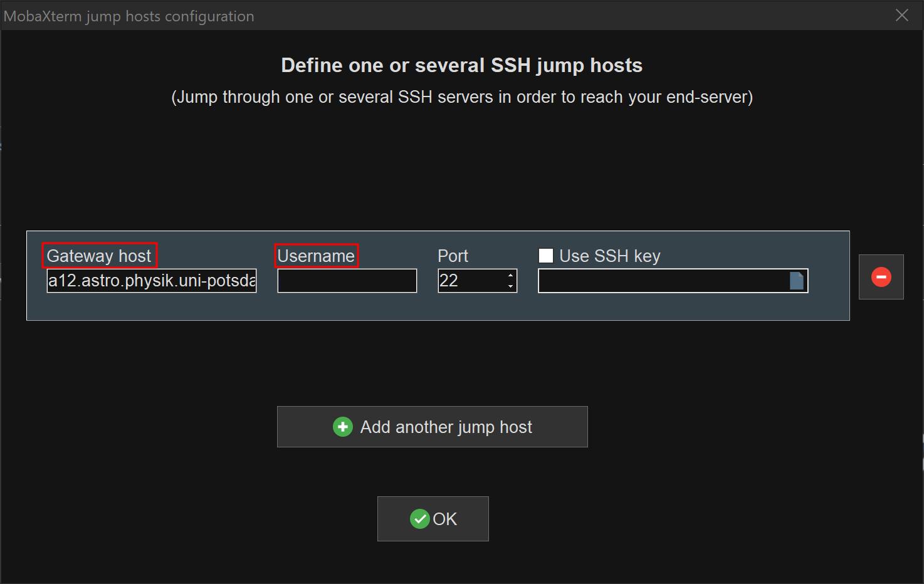Viewport: 924px width, 584px height.
Task: Increase the port number with up arrow
Action: pos(510,275)
